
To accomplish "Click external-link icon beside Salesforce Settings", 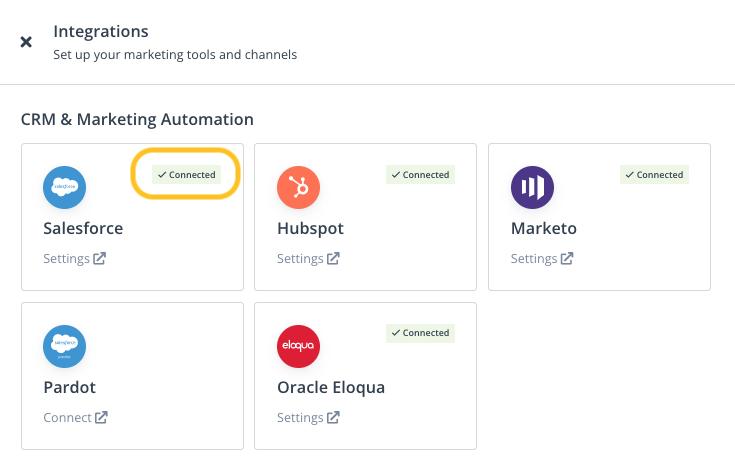I will (x=100, y=259).
